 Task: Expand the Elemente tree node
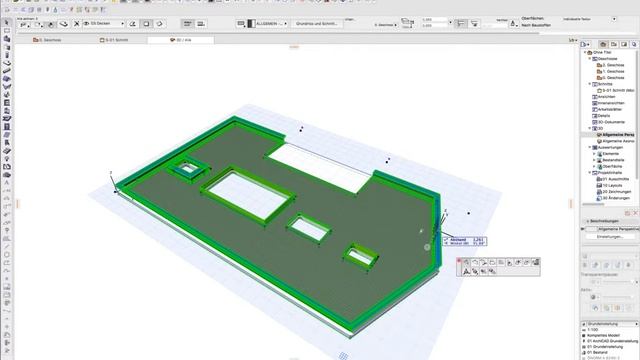594,154
